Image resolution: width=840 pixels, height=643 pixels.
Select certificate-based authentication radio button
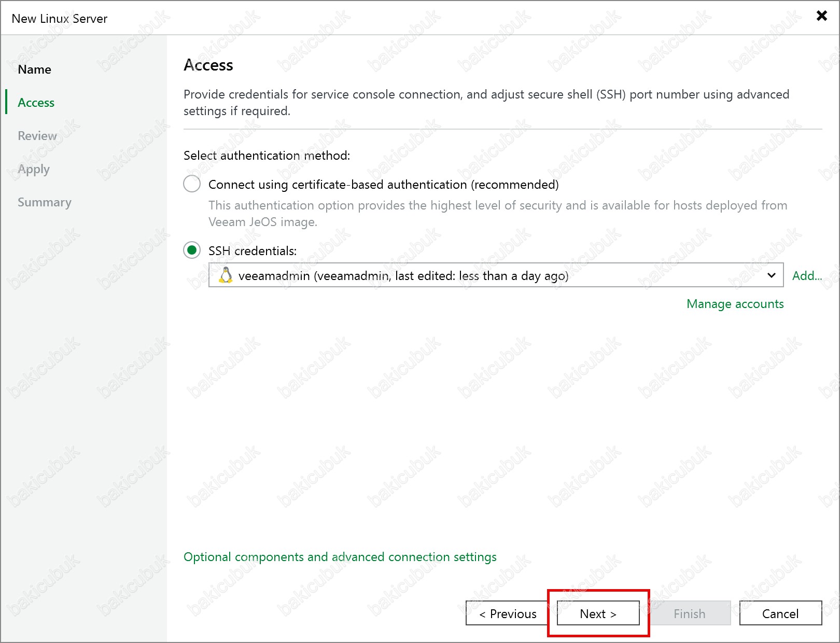[x=192, y=184]
